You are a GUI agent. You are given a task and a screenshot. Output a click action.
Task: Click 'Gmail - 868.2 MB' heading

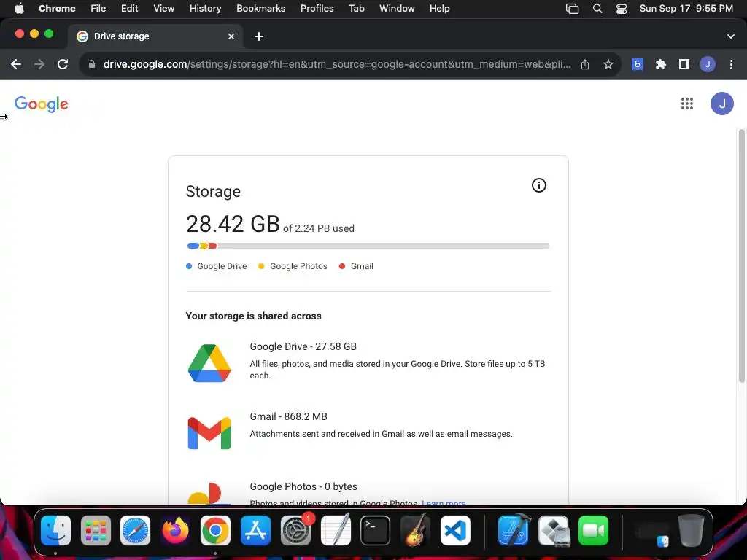pos(288,416)
